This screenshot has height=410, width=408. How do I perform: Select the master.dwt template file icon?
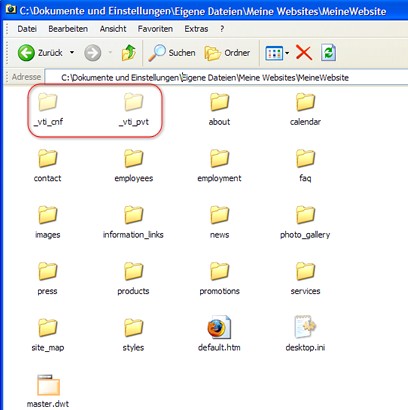click(48, 385)
